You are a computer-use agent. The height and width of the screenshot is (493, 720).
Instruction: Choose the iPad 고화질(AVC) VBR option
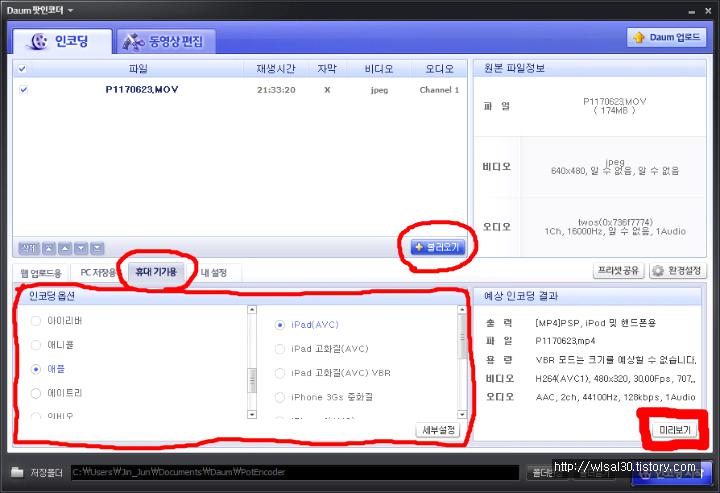click(x=280, y=373)
